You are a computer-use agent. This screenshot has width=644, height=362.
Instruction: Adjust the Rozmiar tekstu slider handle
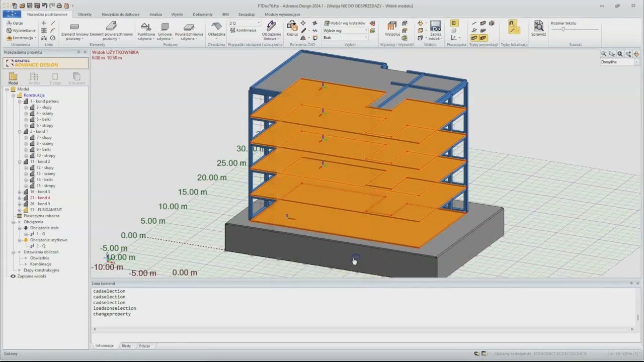(x=563, y=29)
